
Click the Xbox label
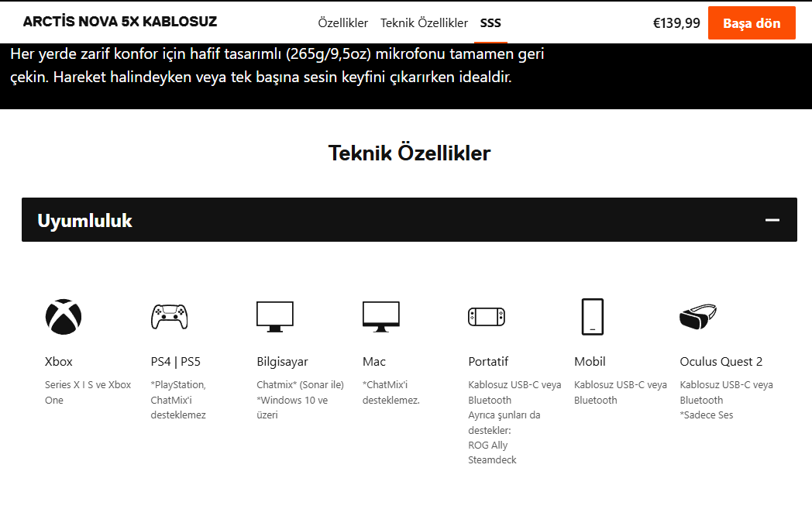point(59,361)
